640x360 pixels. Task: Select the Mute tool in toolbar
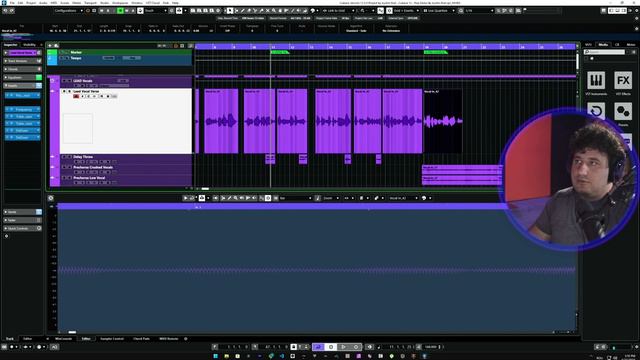(x=268, y=11)
